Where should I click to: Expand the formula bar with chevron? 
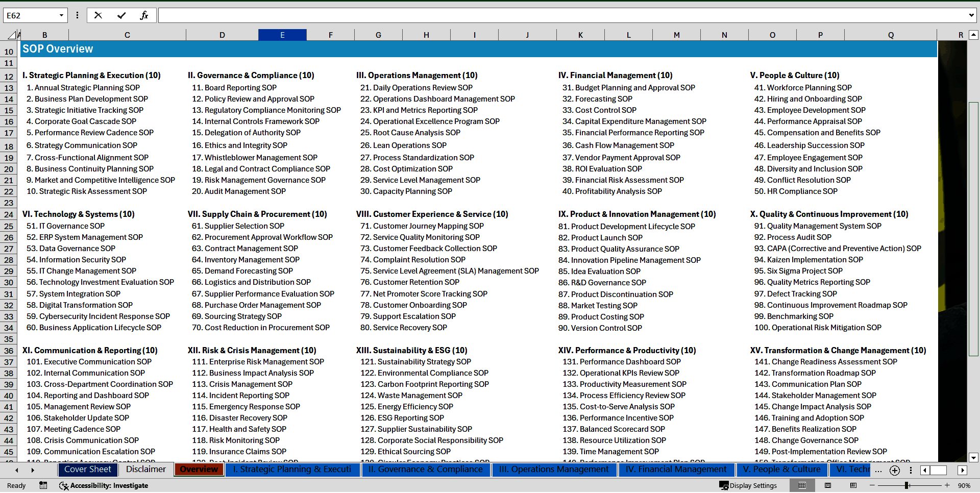click(x=971, y=15)
